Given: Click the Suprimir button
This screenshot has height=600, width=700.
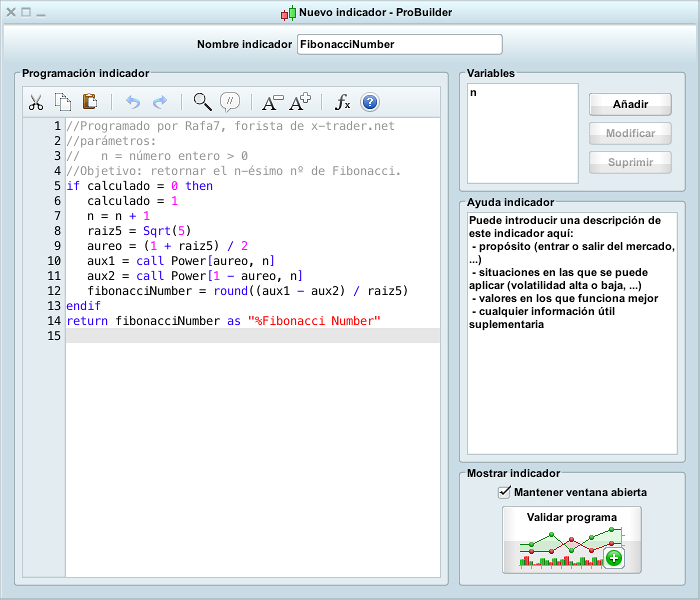Looking at the screenshot, I should pyautogui.click(x=630, y=162).
